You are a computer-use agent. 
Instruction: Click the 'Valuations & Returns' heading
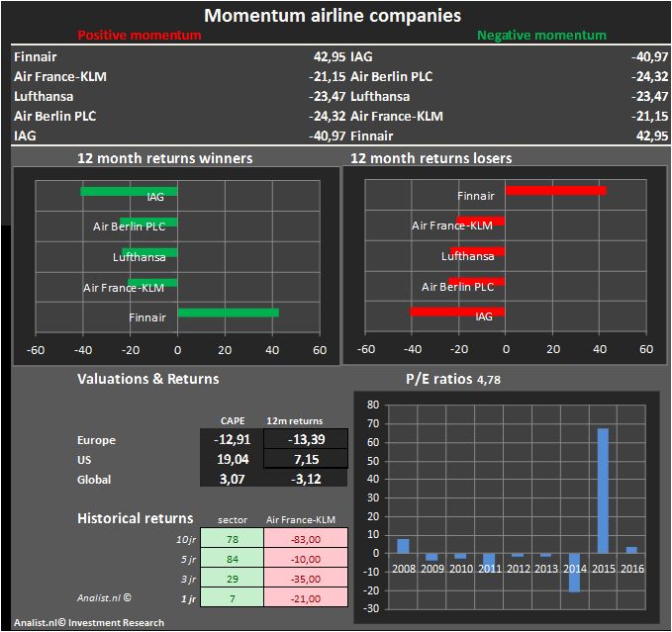(x=148, y=379)
